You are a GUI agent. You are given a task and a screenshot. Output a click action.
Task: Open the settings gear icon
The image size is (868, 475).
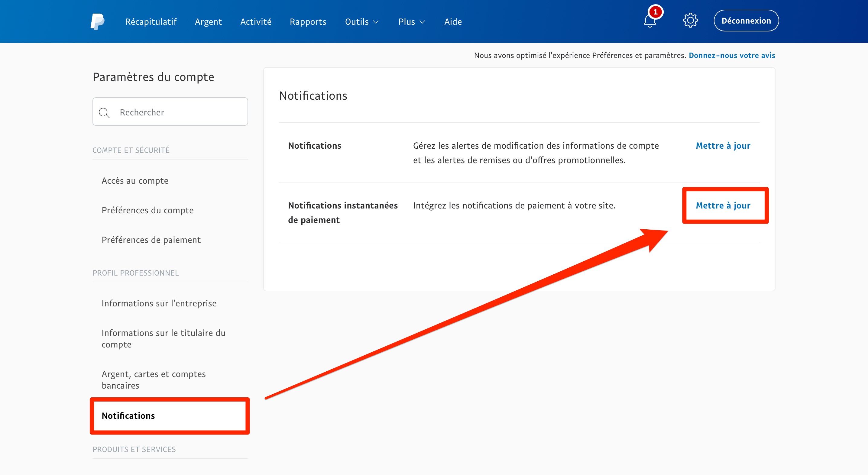pos(690,21)
